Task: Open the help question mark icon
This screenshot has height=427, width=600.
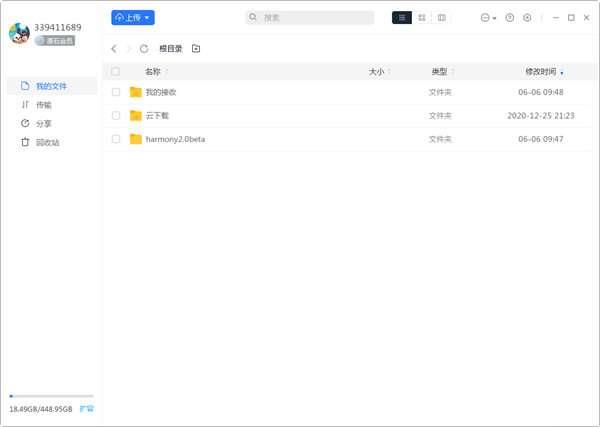Action: pyautogui.click(x=509, y=18)
